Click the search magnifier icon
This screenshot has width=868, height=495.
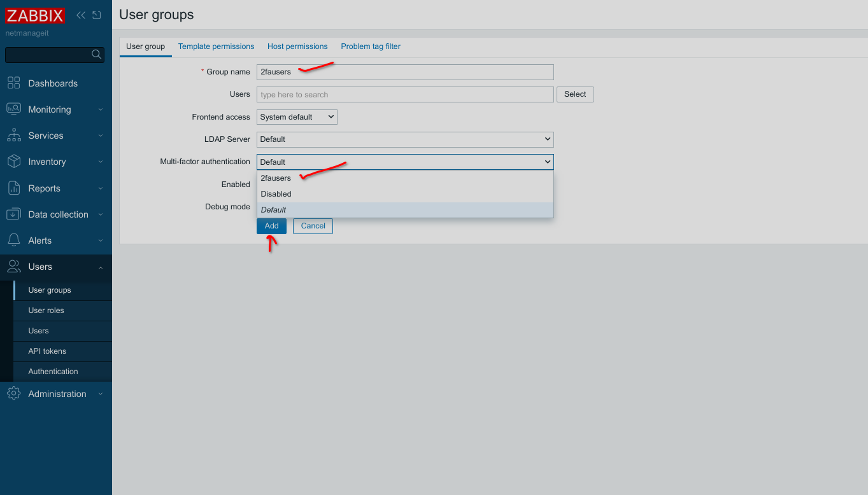[x=96, y=55]
